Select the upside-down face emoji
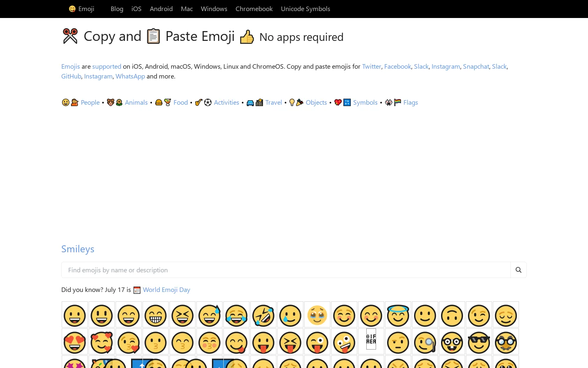Viewport: 588px width, 368px height. tap(452, 315)
